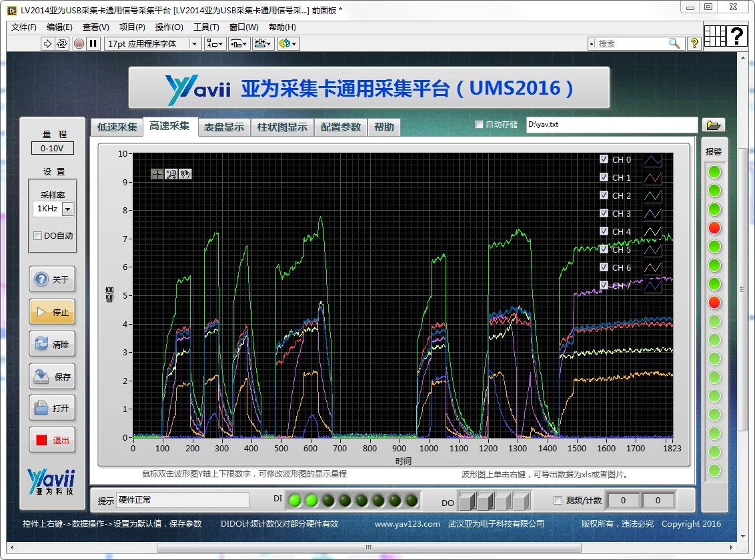
Task: Click the CH 1 red plot swatch
Action: coord(652,178)
